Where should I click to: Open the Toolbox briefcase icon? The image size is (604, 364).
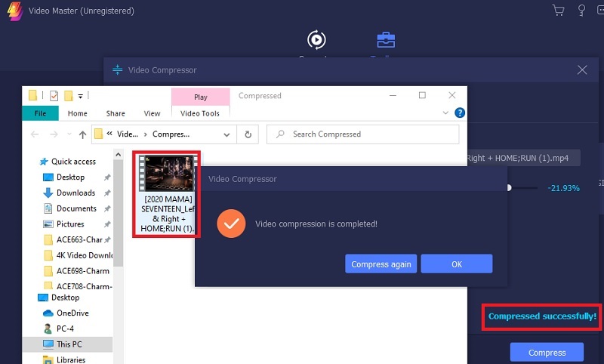386,40
